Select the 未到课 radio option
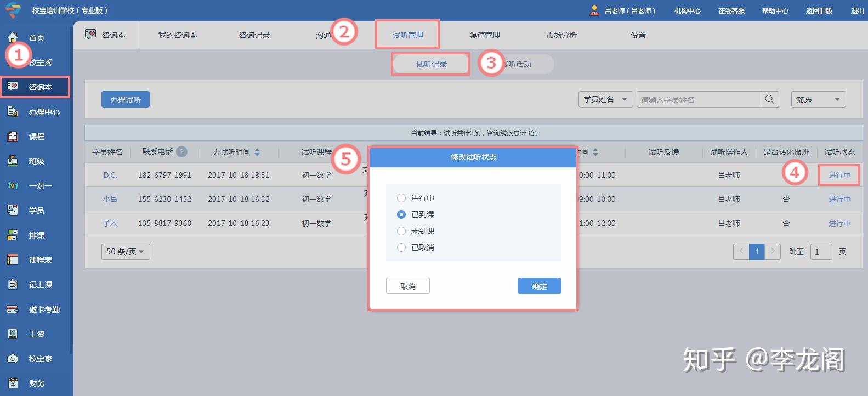The height and width of the screenshot is (396, 868). click(x=401, y=231)
